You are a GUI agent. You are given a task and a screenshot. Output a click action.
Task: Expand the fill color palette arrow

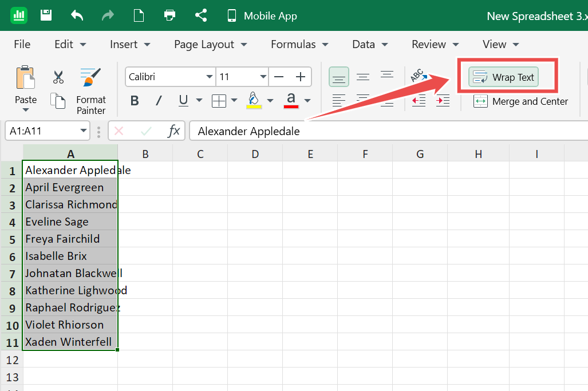[270, 100]
